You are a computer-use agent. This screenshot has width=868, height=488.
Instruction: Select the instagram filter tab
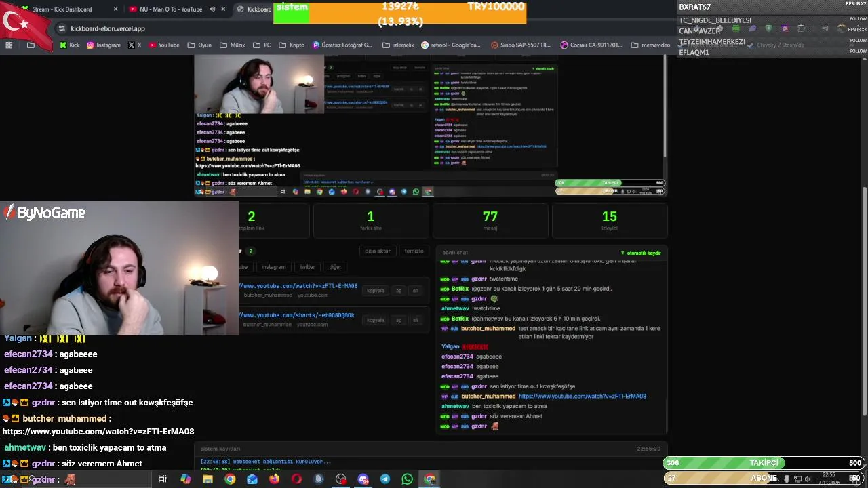tap(273, 267)
